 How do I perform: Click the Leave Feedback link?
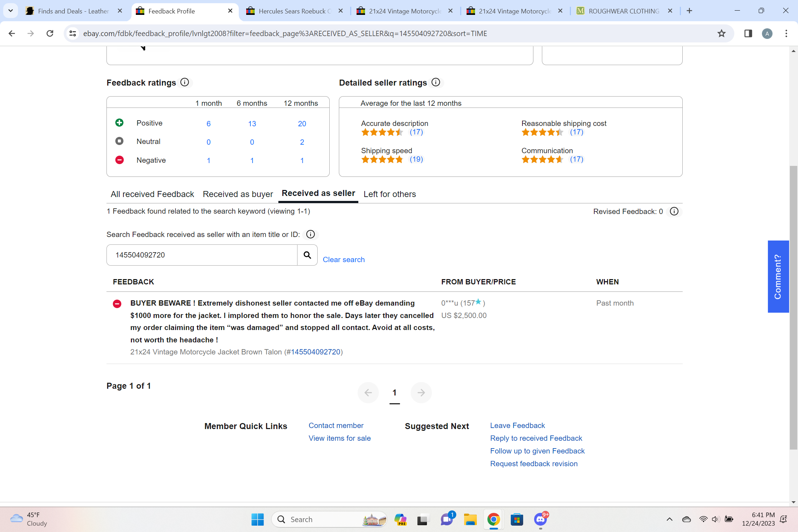[517, 426]
